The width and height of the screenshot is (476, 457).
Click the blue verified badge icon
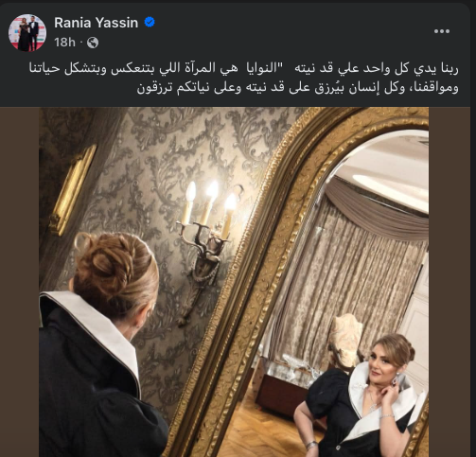pos(150,23)
